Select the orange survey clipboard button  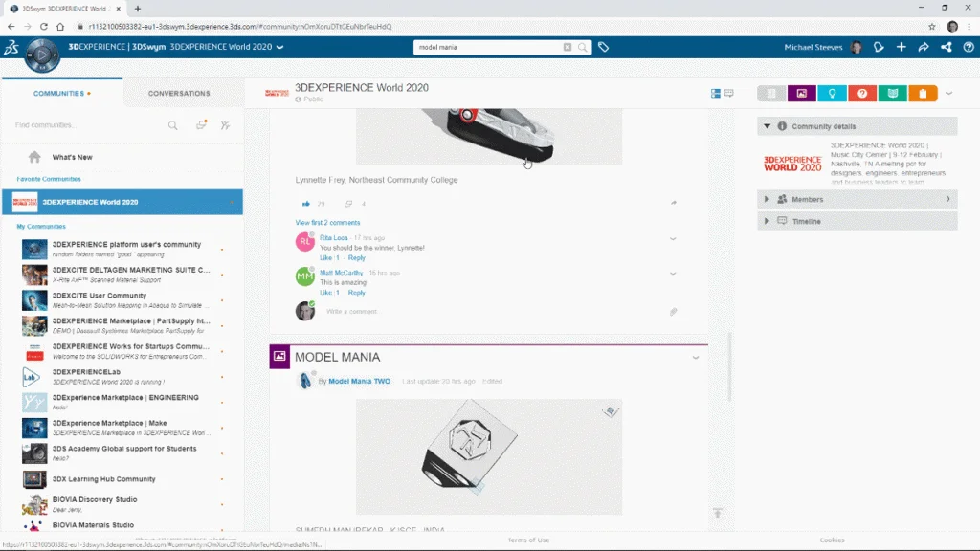[923, 93]
